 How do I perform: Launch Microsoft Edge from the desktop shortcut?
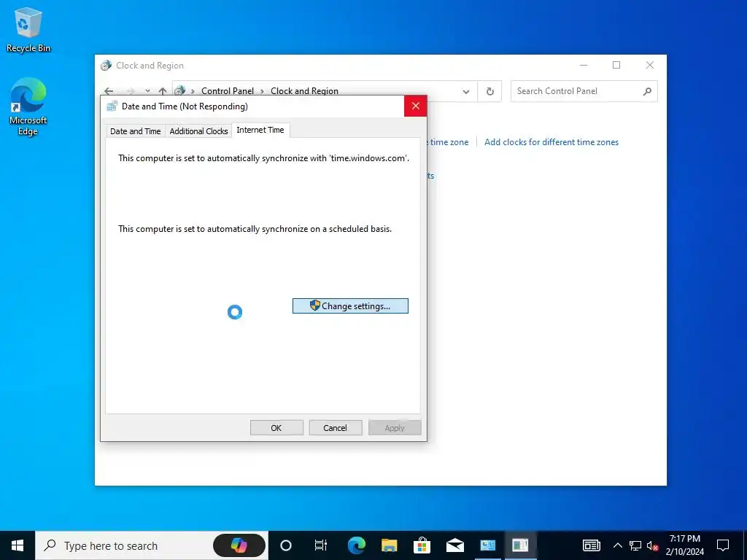(x=28, y=106)
